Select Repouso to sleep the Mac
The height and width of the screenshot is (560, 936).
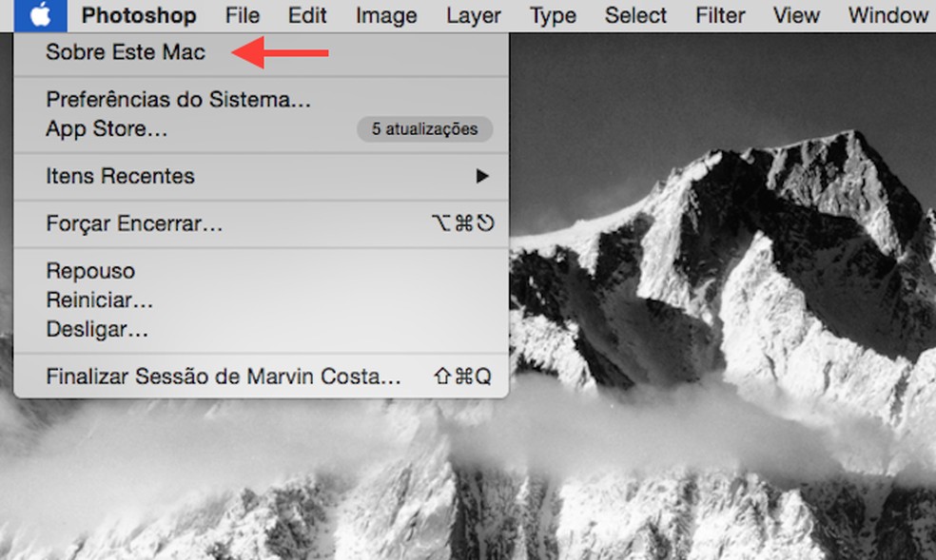tap(90, 271)
